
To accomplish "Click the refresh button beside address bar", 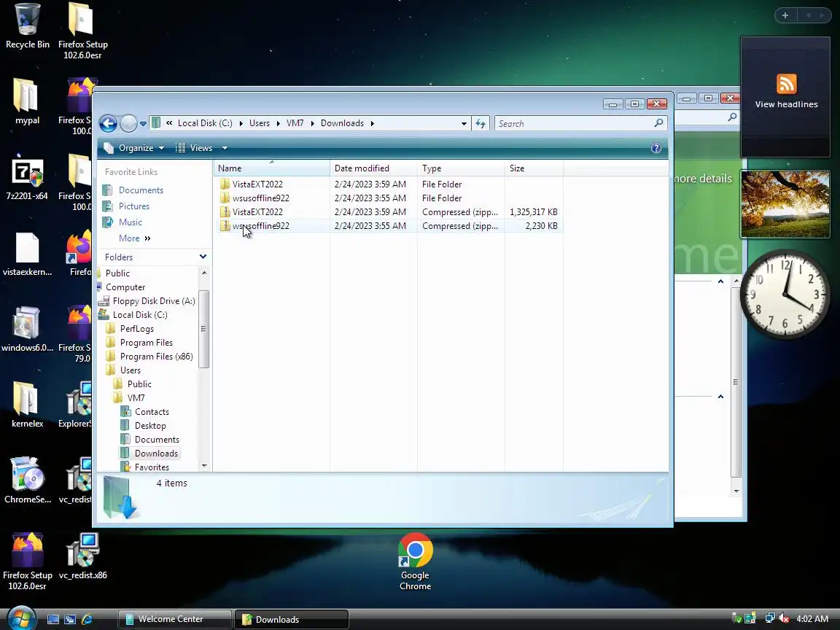I will [481, 124].
